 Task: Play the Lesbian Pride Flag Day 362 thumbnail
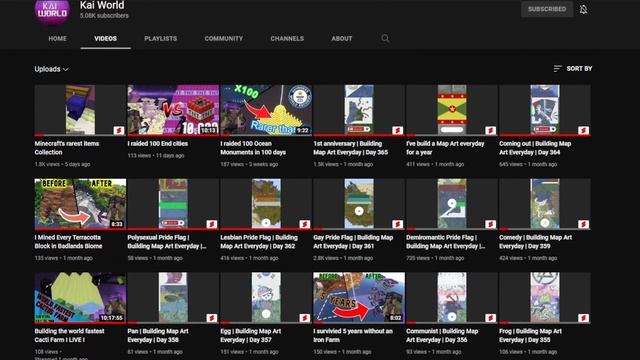tap(266, 203)
